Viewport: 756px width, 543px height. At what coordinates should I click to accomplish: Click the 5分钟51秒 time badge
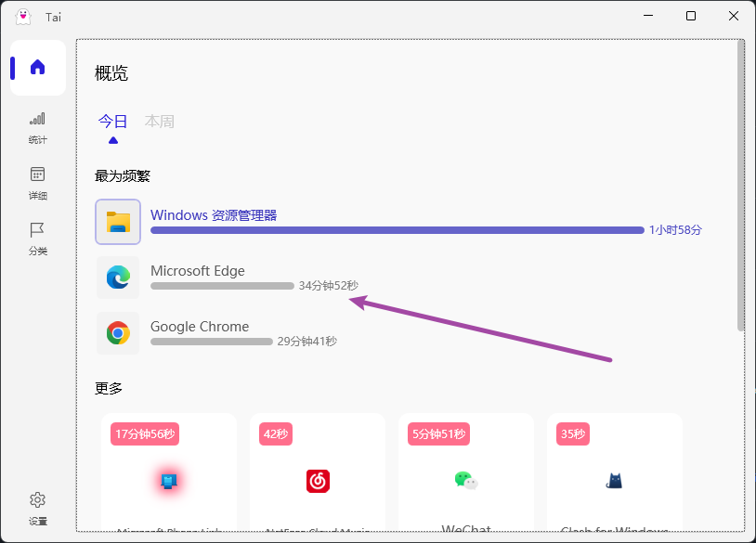pos(438,434)
